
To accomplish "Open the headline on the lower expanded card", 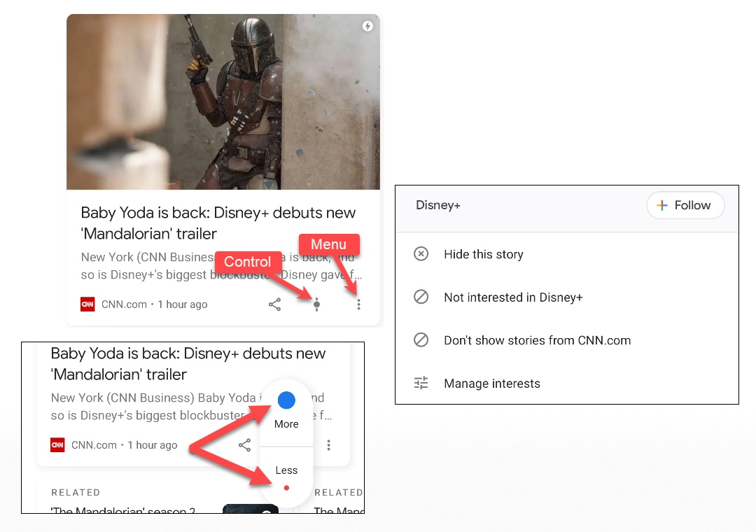I will 188,364.
